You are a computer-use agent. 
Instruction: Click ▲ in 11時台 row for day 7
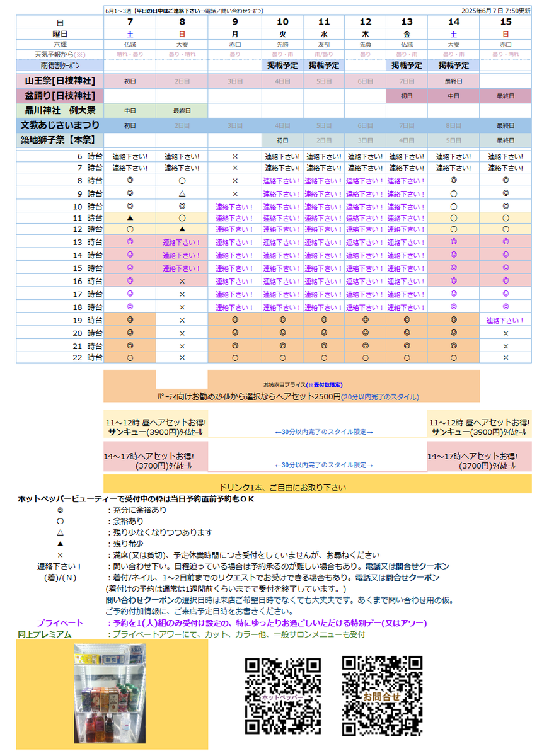[130, 217]
